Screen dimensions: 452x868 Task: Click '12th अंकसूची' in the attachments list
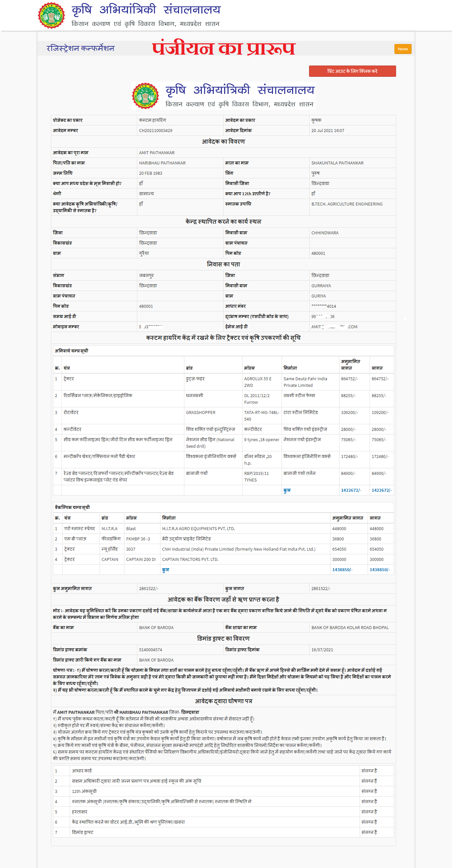pyautogui.click(x=84, y=792)
